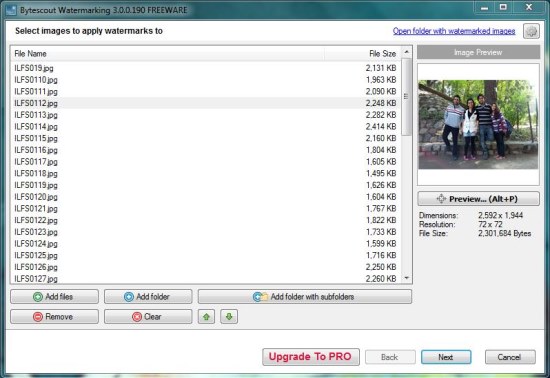Select file ILFS0111.jpg

pyautogui.click(x=206, y=92)
